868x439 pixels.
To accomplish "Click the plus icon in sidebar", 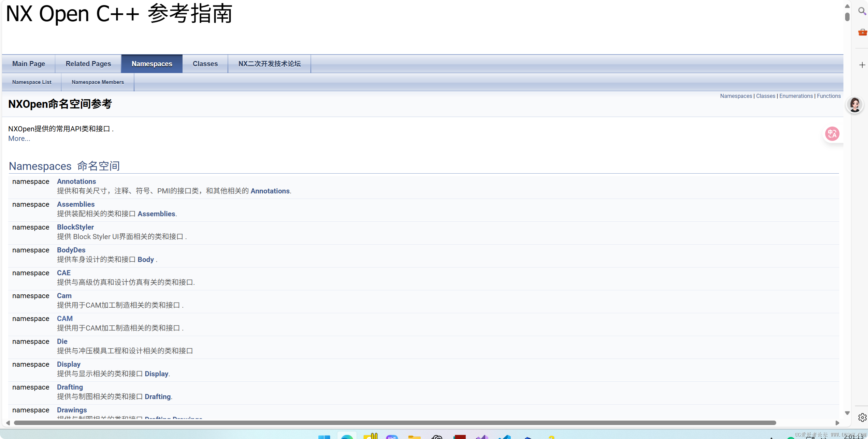I will [x=862, y=65].
